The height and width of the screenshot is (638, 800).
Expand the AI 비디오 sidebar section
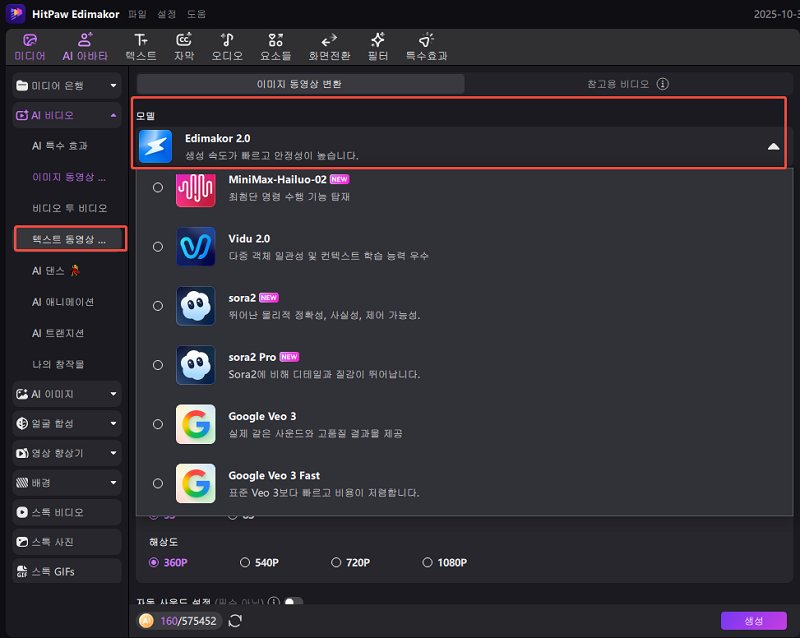65,115
